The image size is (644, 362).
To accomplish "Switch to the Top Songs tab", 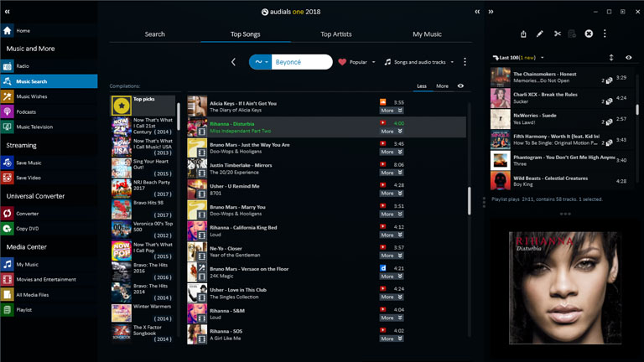I will [245, 34].
